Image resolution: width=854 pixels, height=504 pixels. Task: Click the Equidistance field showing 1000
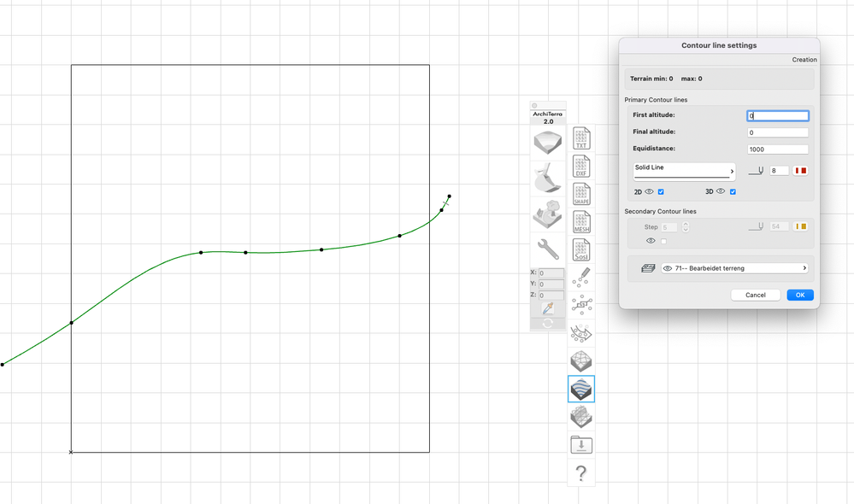(x=778, y=149)
